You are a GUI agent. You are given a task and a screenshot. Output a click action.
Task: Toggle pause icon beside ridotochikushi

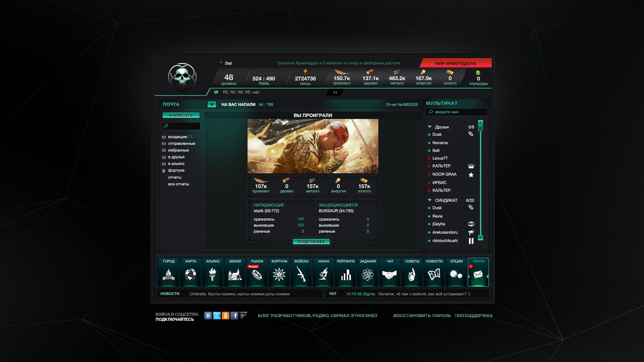471,241
